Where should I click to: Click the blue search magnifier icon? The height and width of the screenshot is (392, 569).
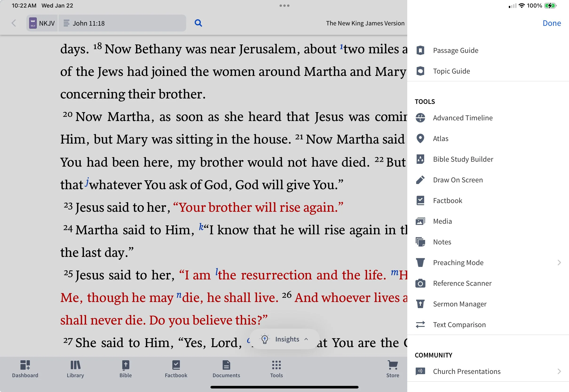point(198,23)
